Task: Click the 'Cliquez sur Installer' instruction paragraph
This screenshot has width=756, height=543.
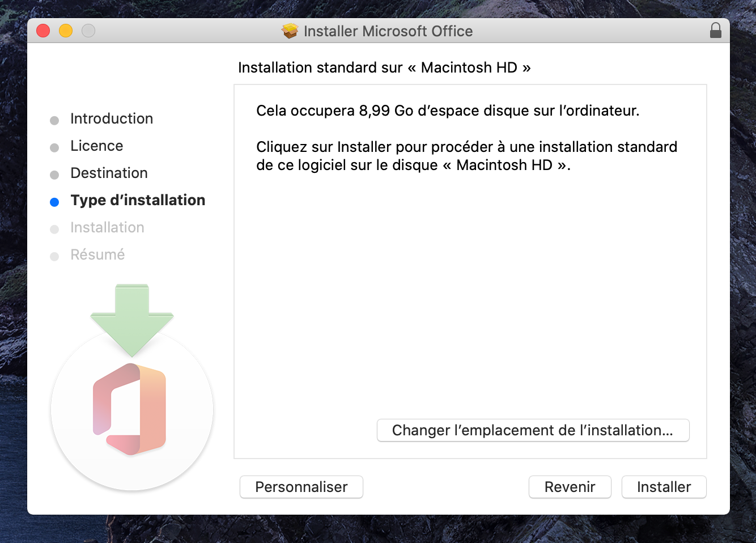Action: [466, 156]
